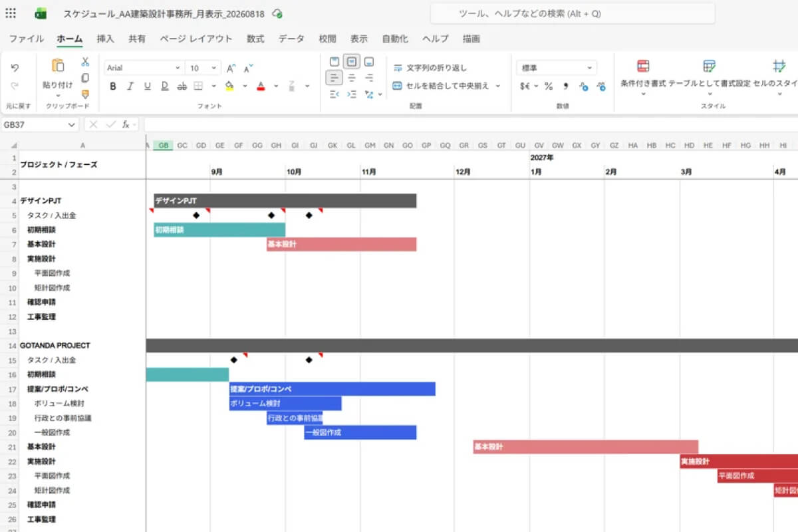Click the formula bar cancel X icon
This screenshot has height=532, width=798.
point(94,124)
